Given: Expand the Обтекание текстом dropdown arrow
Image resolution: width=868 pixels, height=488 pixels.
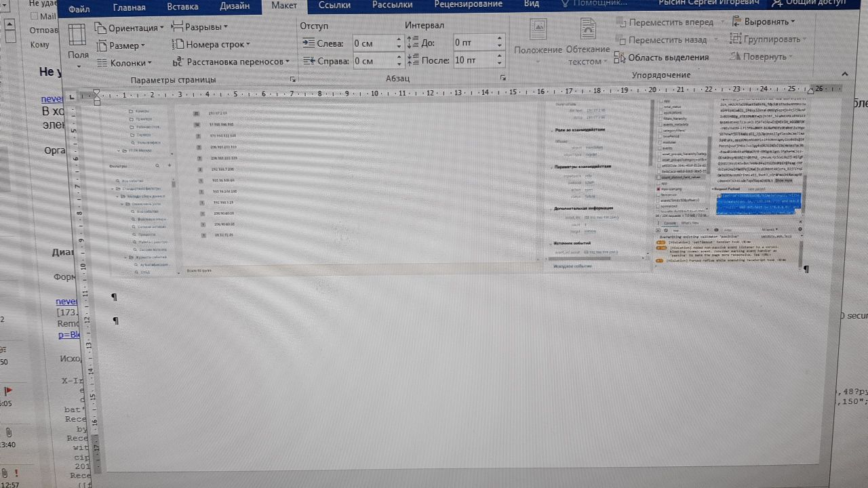Looking at the screenshot, I should [607, 62].
